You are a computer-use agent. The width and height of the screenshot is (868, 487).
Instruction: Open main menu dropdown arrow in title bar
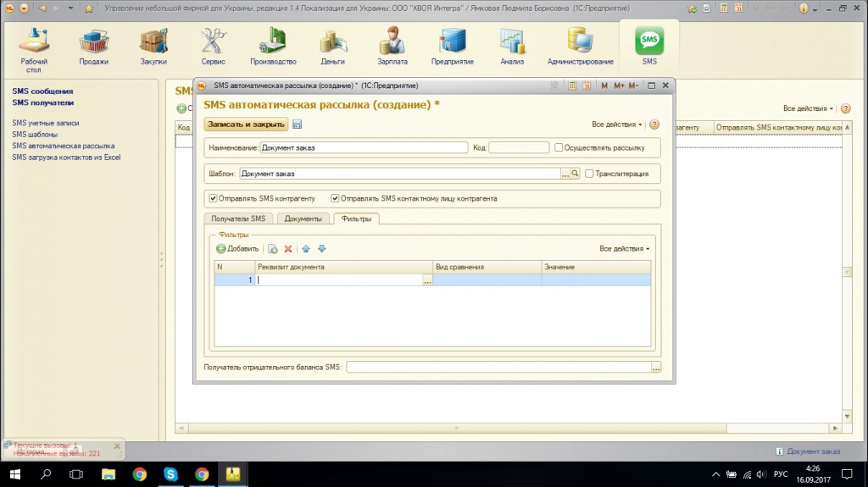[x=25, y=8]
